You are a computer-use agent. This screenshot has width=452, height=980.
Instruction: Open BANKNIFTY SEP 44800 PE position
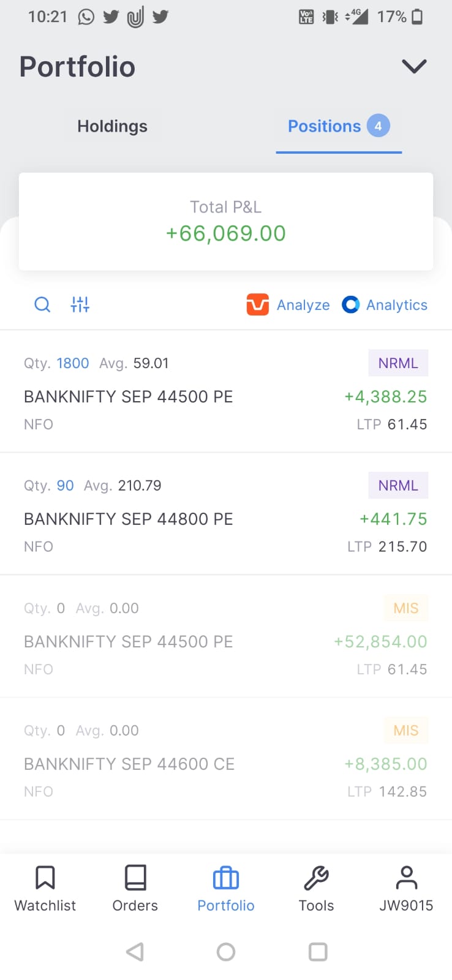226,514
